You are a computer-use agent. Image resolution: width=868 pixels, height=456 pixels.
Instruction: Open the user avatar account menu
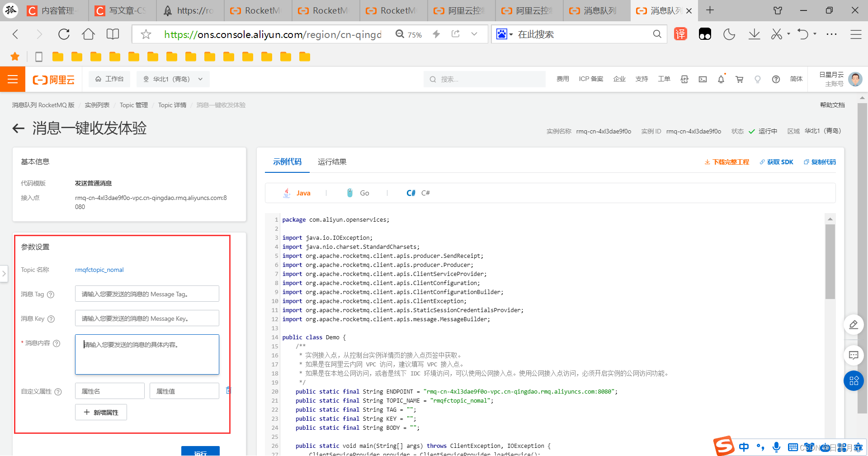tap(855, 79)
